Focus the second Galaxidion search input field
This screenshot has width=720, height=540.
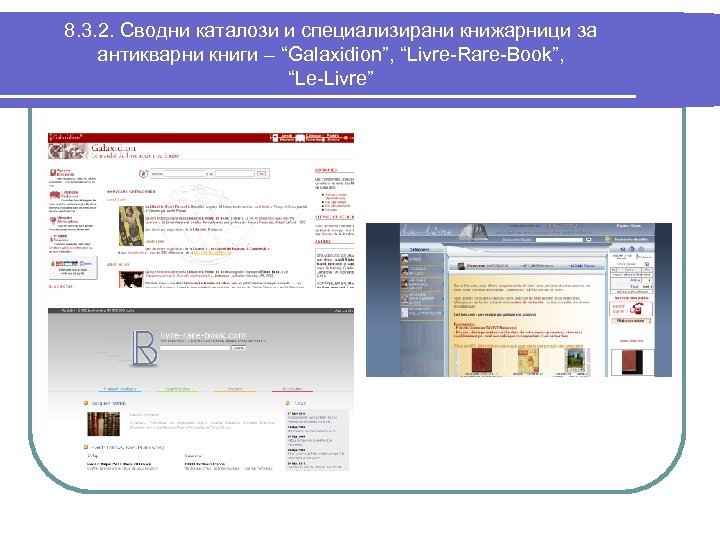235,174
